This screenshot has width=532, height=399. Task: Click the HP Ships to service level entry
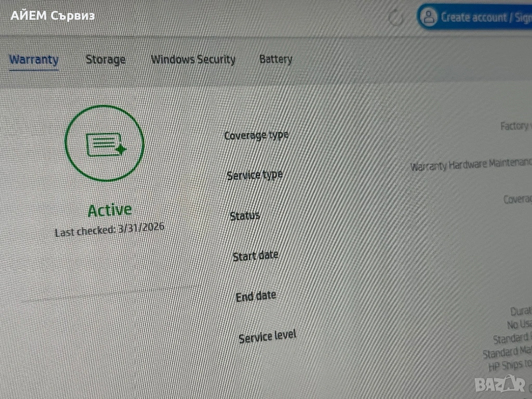click(510, 365)
